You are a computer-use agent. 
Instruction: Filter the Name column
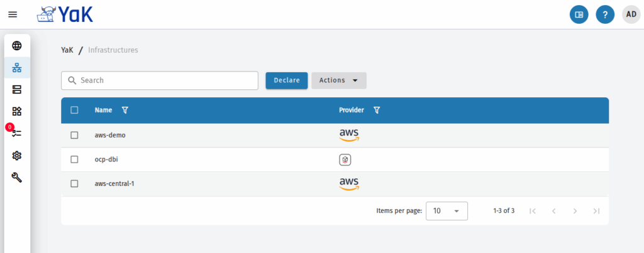tap(125, 110)
